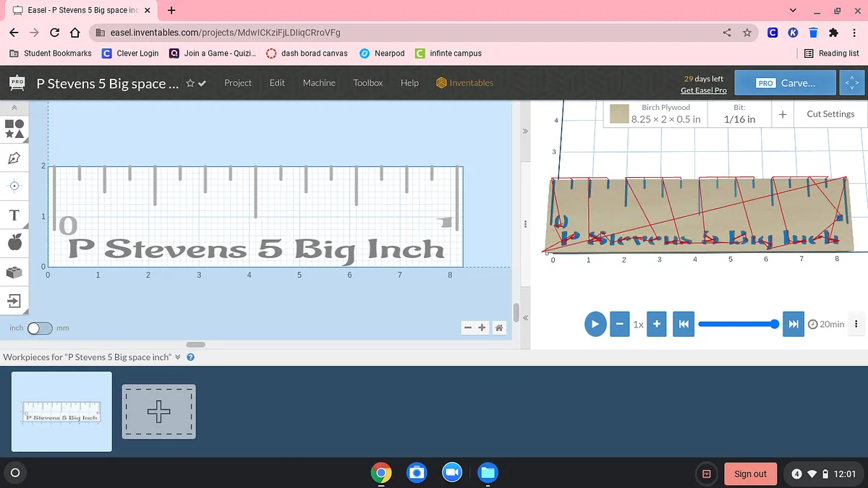Choose the Text tool
This screenshot has height=488, width=868.
click(x=14, y=215)
